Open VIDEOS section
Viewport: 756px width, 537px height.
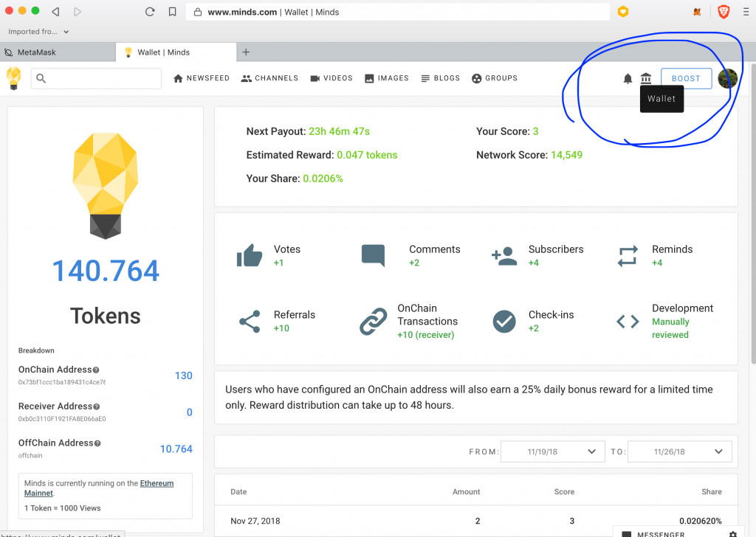[x=331, y=78]
